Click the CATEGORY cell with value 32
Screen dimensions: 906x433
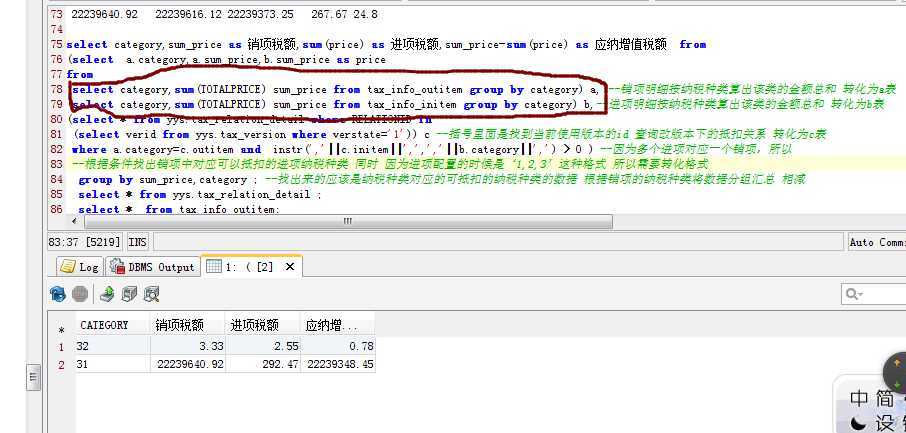[x=113, y=346]
